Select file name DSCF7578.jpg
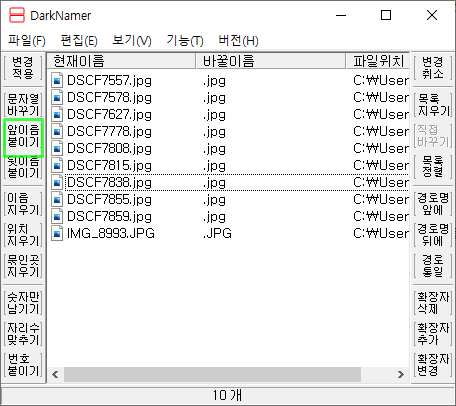 pyautogui.click(x=109, y=98)
